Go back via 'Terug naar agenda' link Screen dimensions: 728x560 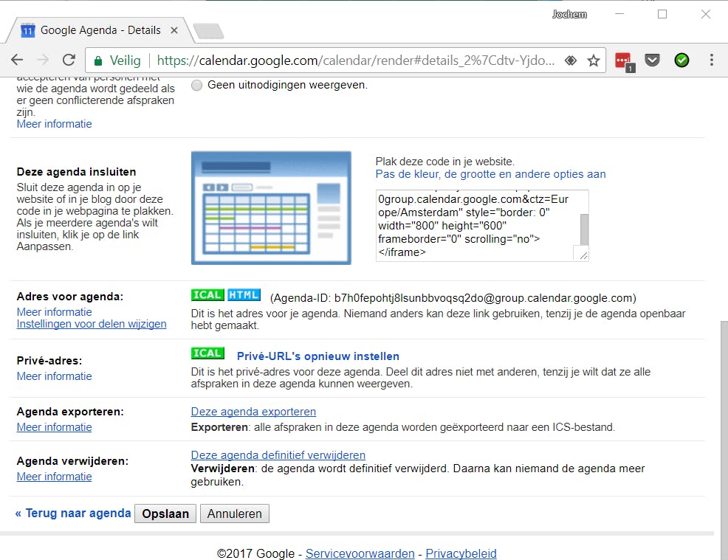[73, 513]
